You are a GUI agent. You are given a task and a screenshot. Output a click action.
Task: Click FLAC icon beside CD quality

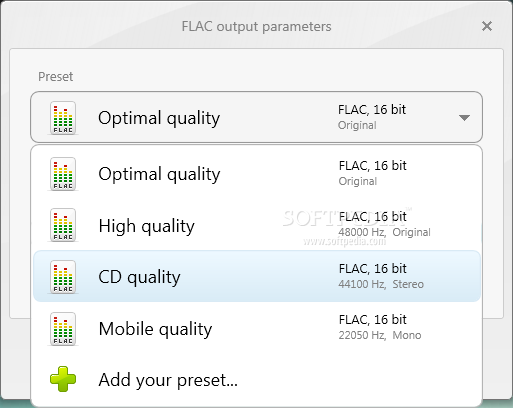[x=63, y=277]
